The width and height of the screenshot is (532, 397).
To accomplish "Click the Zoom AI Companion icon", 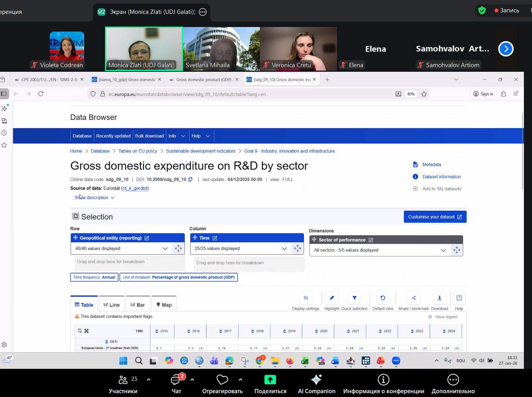I will click(316, 380).
